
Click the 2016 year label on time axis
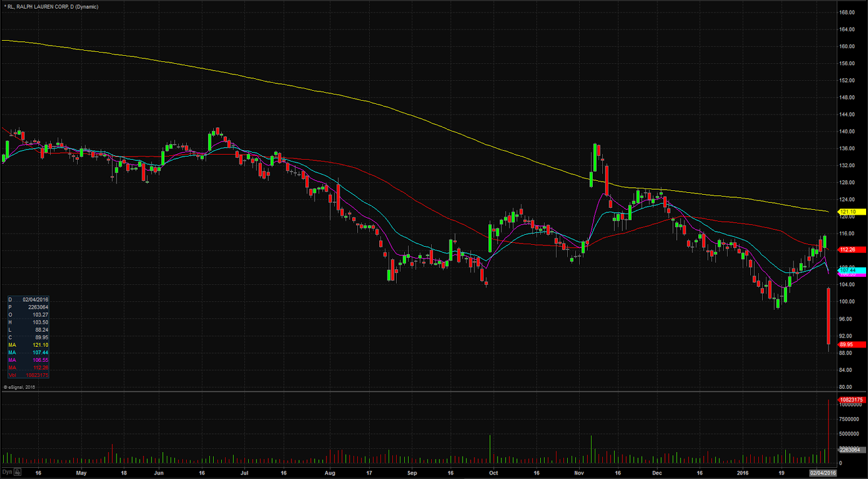click(x=743, y=473)
